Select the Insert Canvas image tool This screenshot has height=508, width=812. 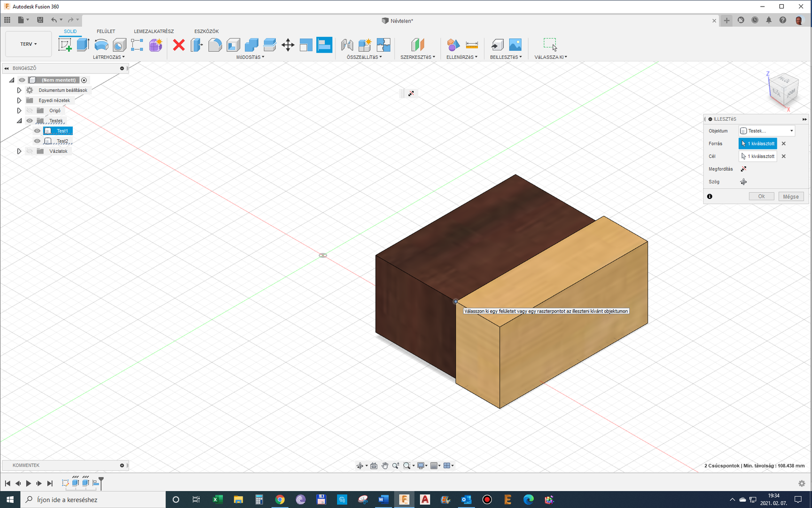coord(515,45)
